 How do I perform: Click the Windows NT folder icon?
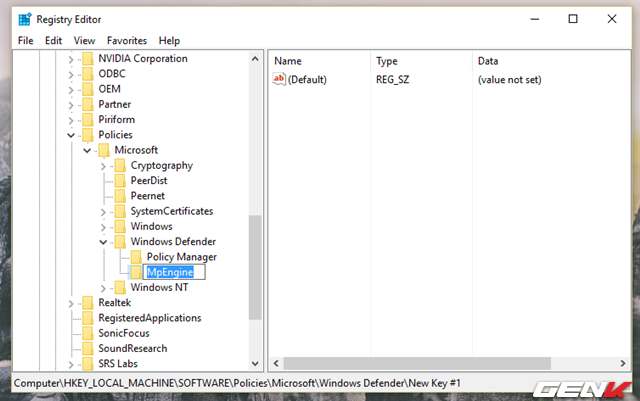[120, 287]
